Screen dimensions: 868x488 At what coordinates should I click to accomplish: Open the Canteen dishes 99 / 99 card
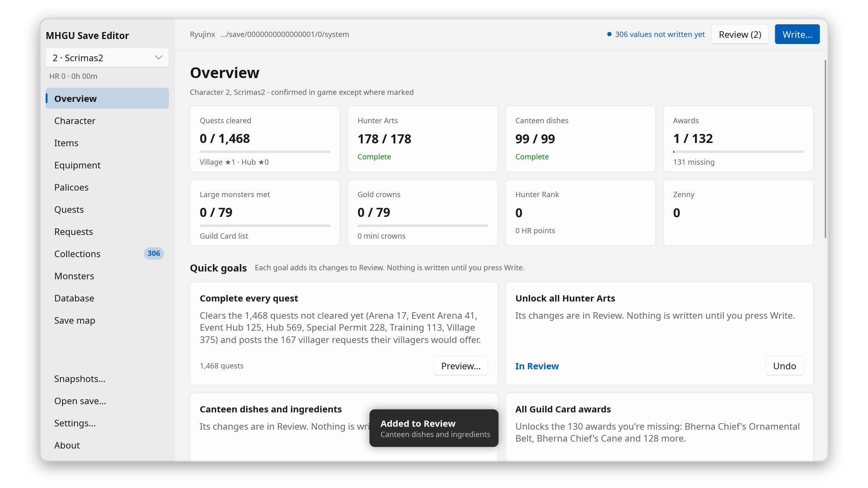580,139
